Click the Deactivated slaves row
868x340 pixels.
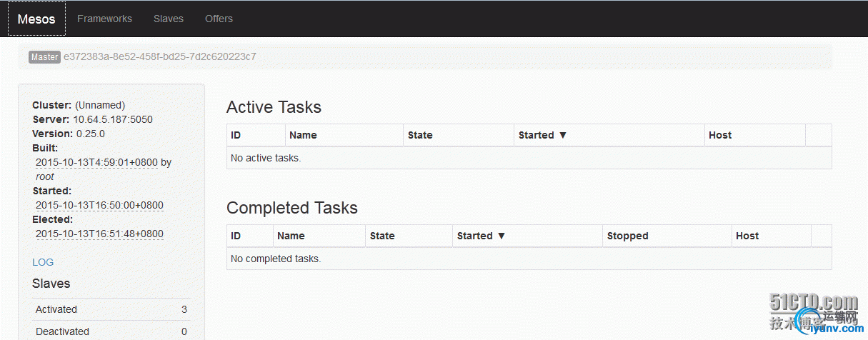coord(111,331)
